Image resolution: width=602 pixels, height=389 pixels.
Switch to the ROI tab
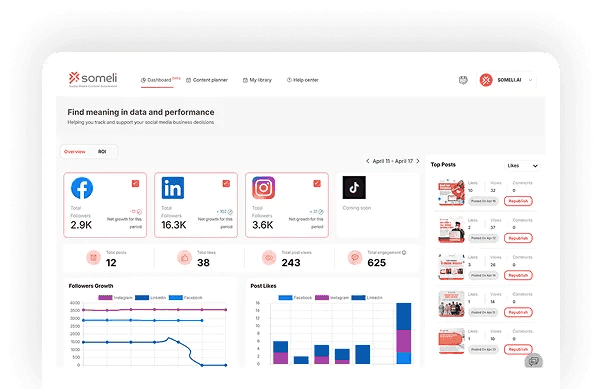coord(102,152)
